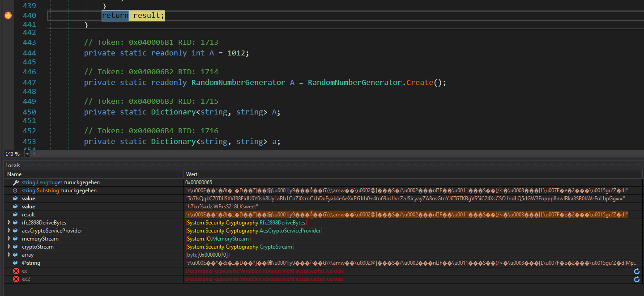The image size is (644, 296).
Task: Click the icon of the value row starting To7lsQqkC70
Action: point(16,199)
